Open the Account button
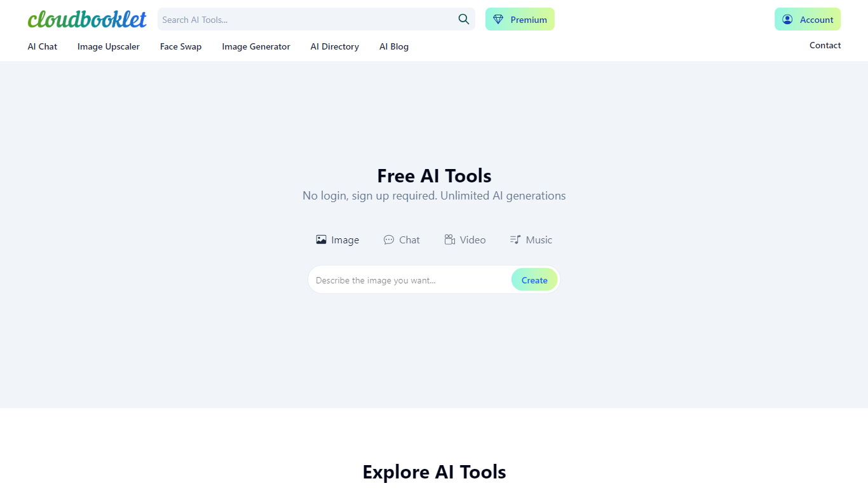The height and width of the screenshot is (488, 868). 808,19
